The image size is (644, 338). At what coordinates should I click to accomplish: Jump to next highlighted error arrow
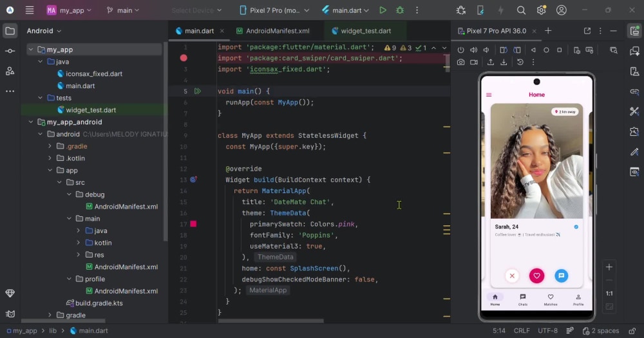pyautogui.click(x=444, y=48)
